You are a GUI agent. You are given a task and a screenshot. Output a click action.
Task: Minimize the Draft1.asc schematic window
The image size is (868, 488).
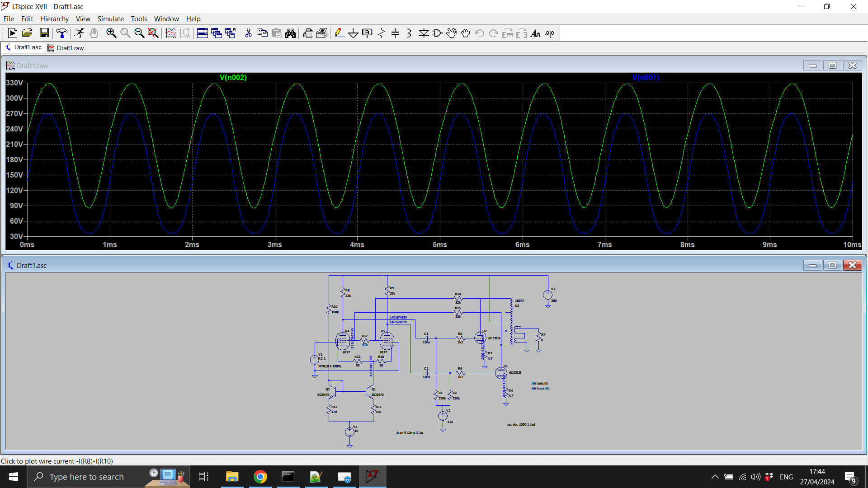click(812, 265)
